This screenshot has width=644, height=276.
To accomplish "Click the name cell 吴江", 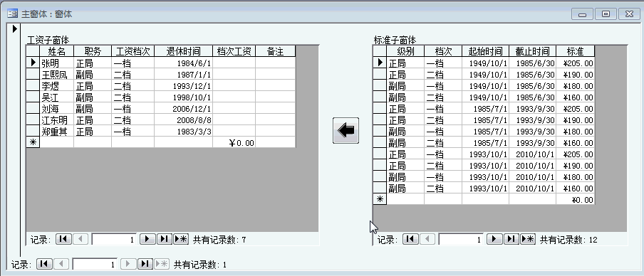I will (57, 97).
